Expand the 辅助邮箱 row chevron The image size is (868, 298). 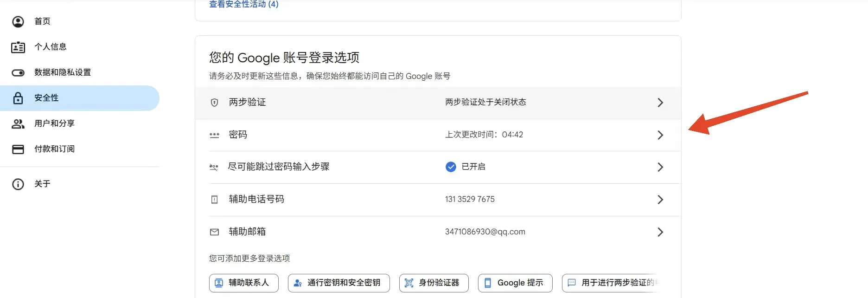660,232
